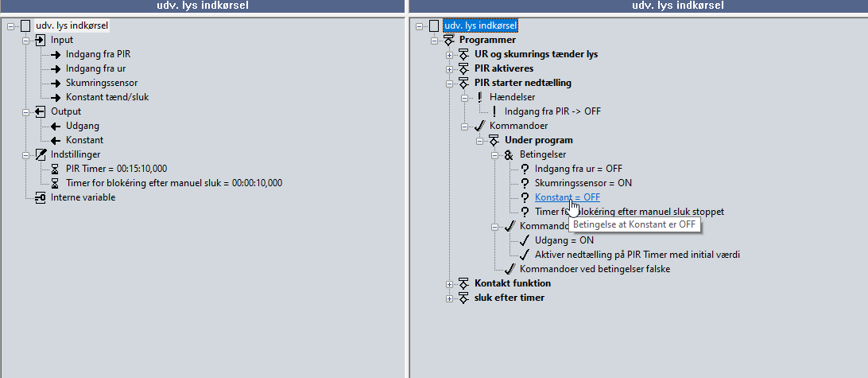Image resolution: width=868 pixels, height=378 pixels.
Task: Click the program icon beside Kontakt funktion
Action: [x=463, y=283]
